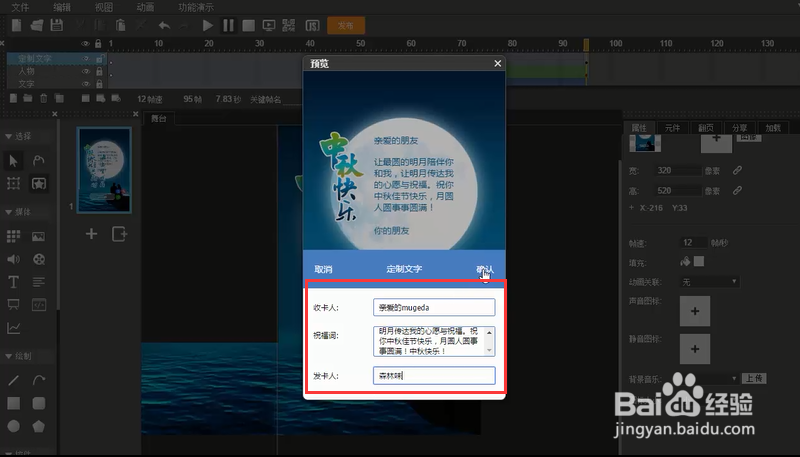Play the animation with the Play button
The height and width of the screenshot is (457, 800).
tap(207, 25)
